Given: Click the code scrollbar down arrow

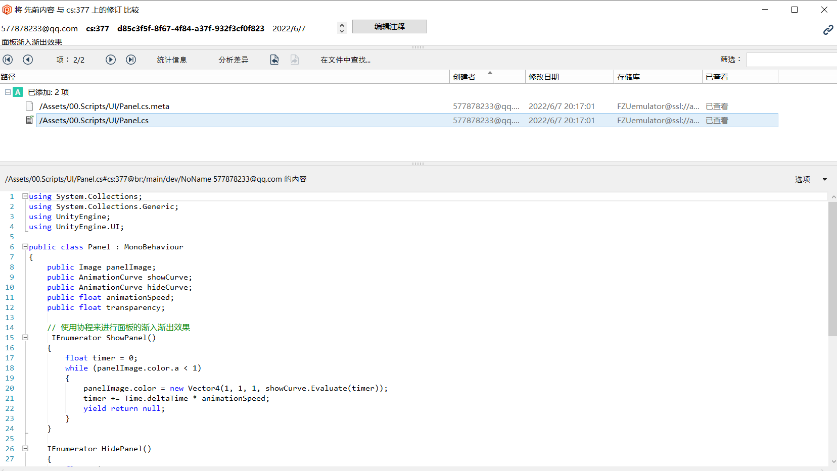Looking at the screenshot, I should pyautogui.click(x=832, y=462).
